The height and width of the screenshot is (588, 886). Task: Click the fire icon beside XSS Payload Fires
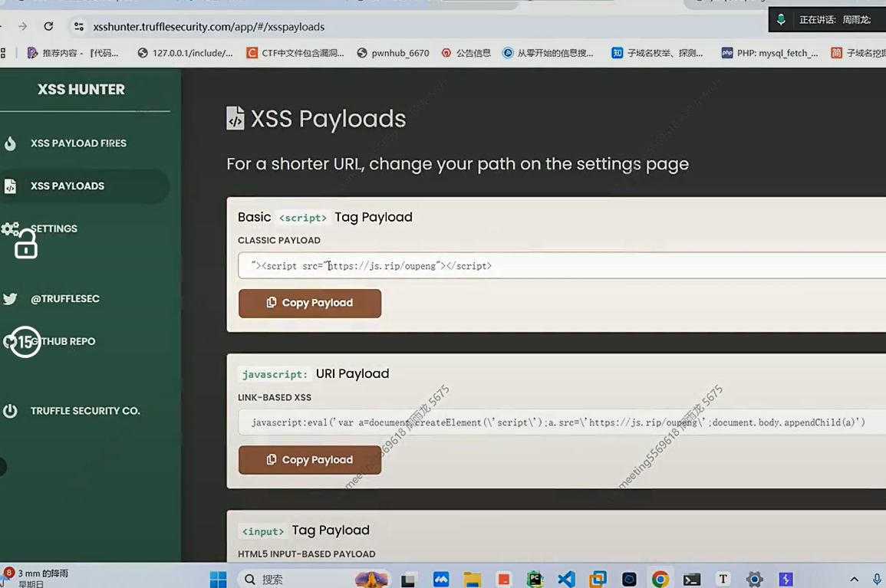tap(10, 143)
